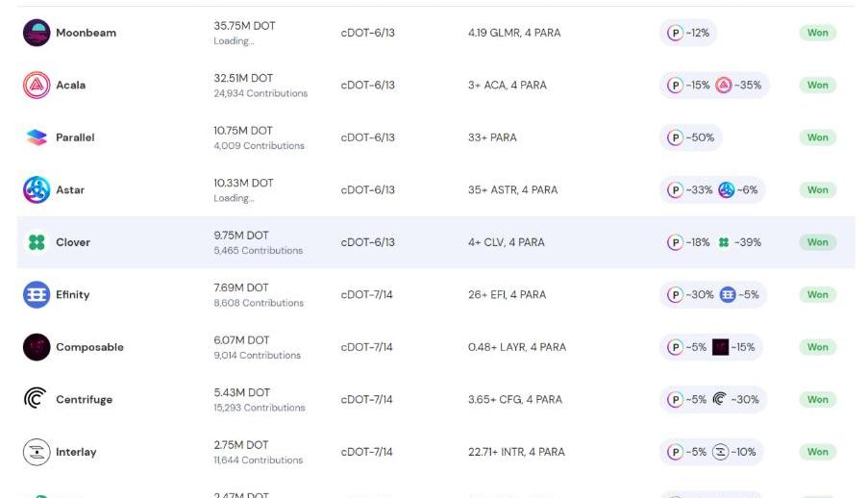The width and height of the screenshot is (868, 498).
Task: Click the Interlay circular logo
Action: pos(37,452)
